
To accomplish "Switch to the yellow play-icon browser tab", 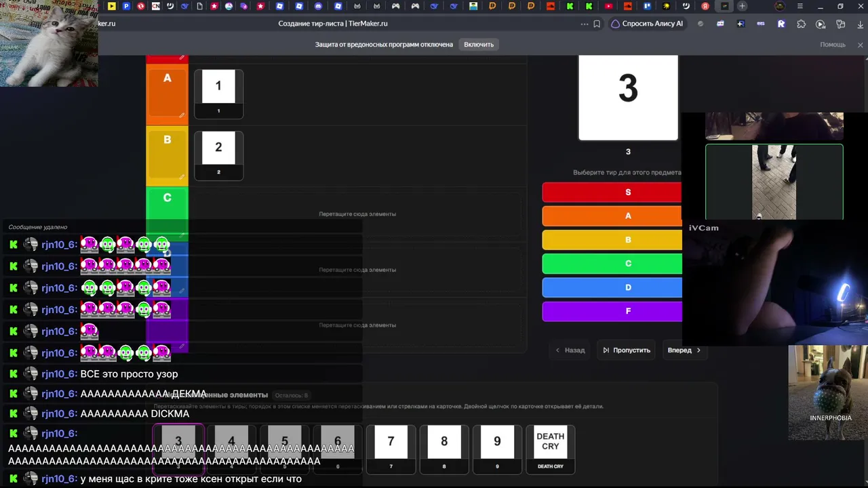I will tap(112, 6).
